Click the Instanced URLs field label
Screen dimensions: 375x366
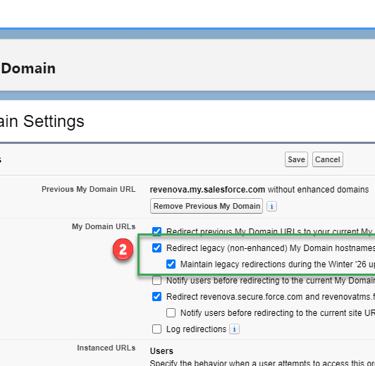click(106, 348)
